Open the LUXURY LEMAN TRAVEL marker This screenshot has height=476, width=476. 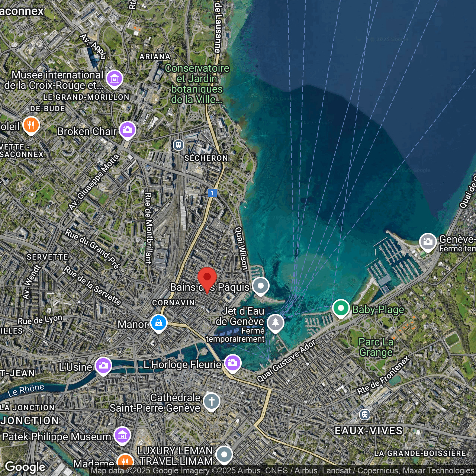(x=224, y=454)
